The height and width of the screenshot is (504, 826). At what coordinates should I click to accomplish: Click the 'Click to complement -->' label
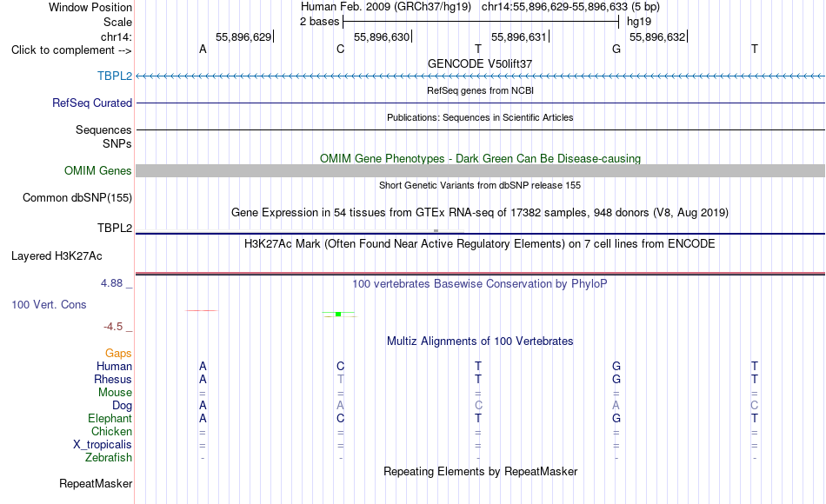[71, 50]
